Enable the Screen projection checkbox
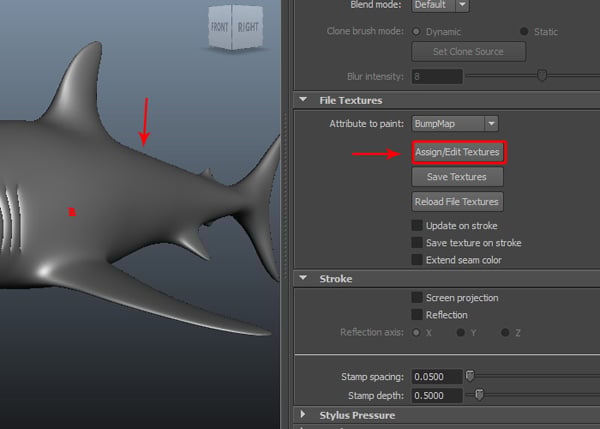This screenshot has width=600, height=429. [417, 297]
